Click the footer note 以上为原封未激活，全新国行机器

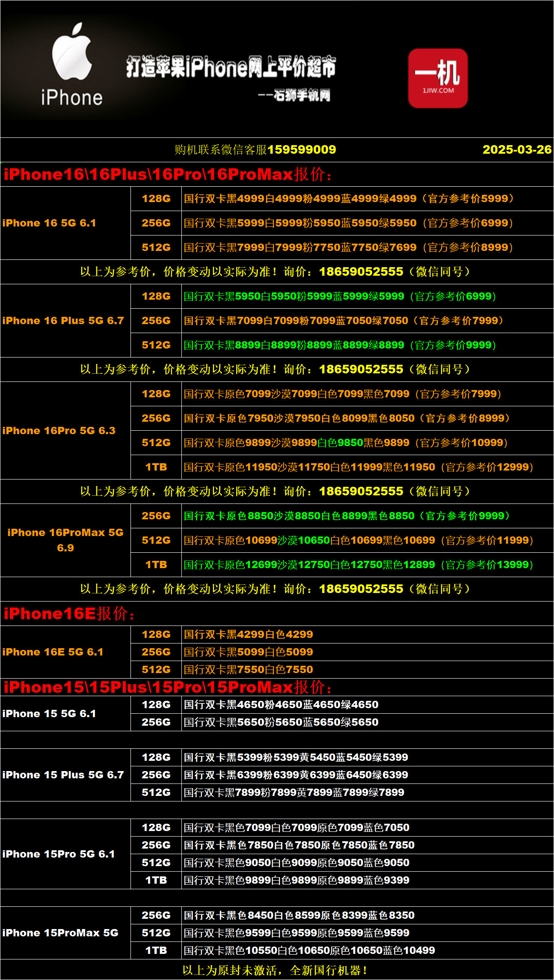(275, 970)
